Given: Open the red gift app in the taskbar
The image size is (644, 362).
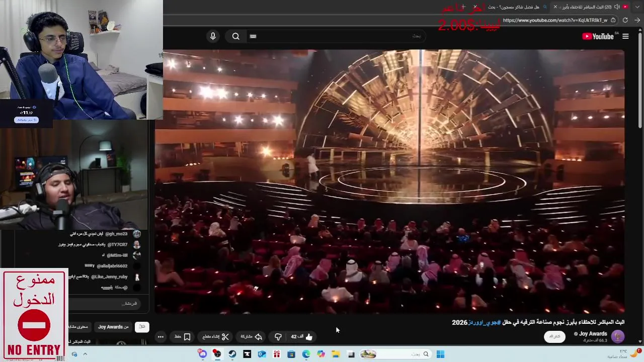Looking at the screenshot, I should tap(277, 354).
